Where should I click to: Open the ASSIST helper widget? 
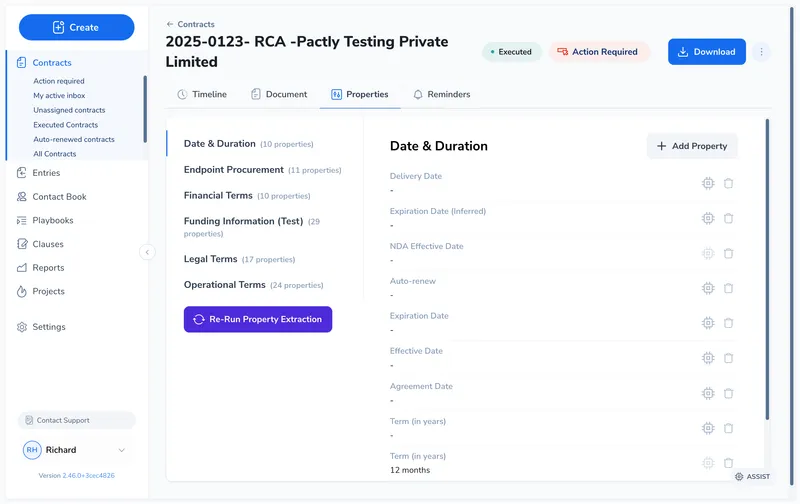click(x=752, y=476)
